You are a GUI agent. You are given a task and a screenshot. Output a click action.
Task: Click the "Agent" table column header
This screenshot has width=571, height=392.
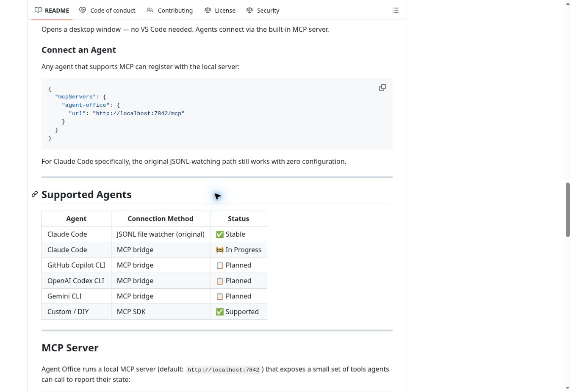tap(76, 218)
